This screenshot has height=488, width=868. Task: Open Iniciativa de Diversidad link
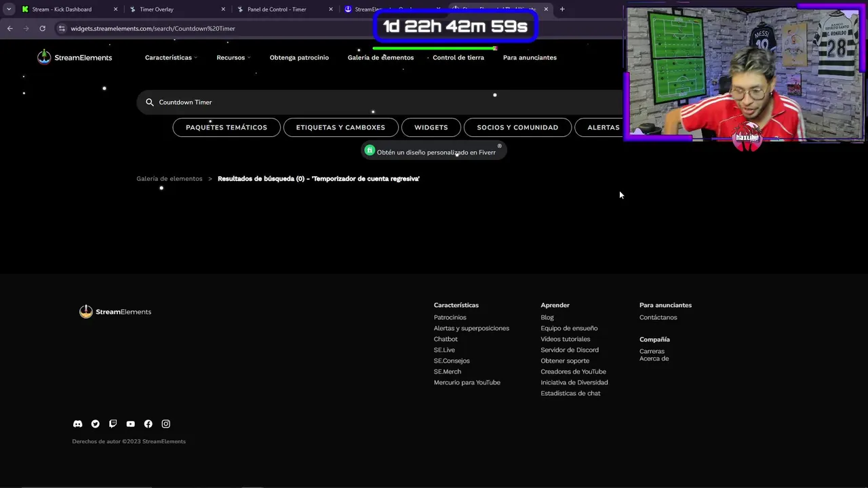tap(574, 382)
